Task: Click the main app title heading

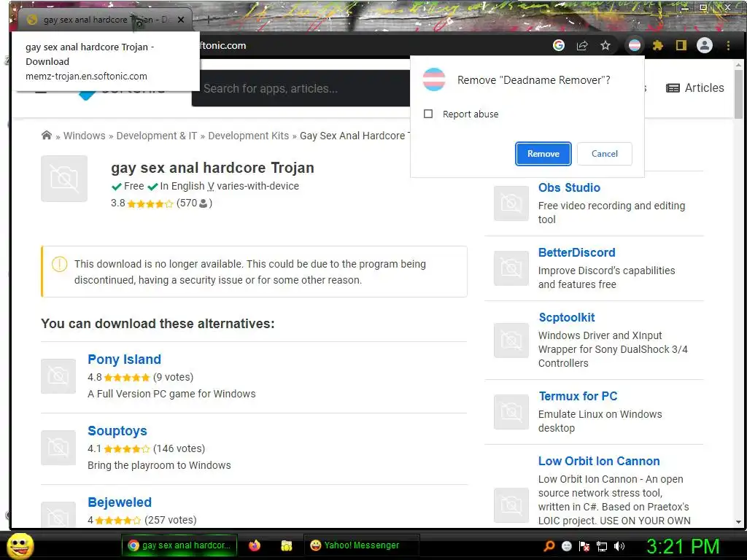Action: click(x=212, y=168)
